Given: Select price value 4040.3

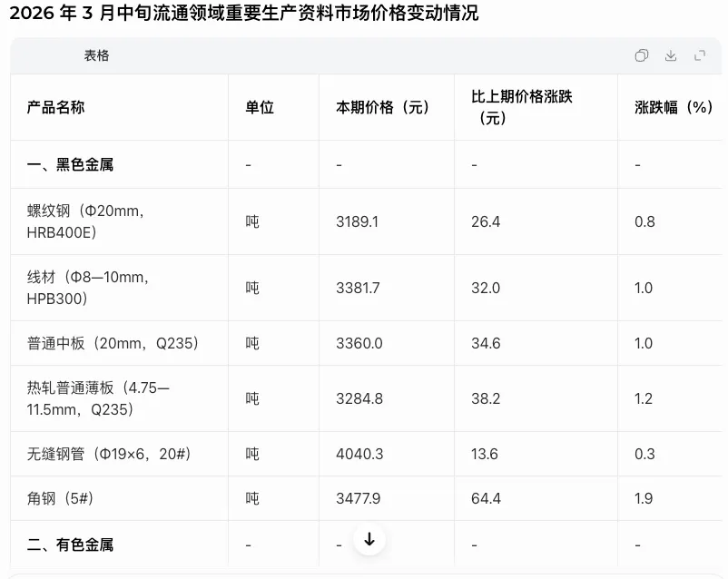Looking at the screenshot, I should pos(359,454).
